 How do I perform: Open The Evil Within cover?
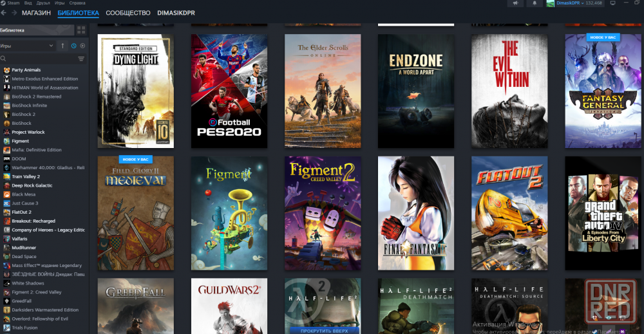click(x=509, y=91)
